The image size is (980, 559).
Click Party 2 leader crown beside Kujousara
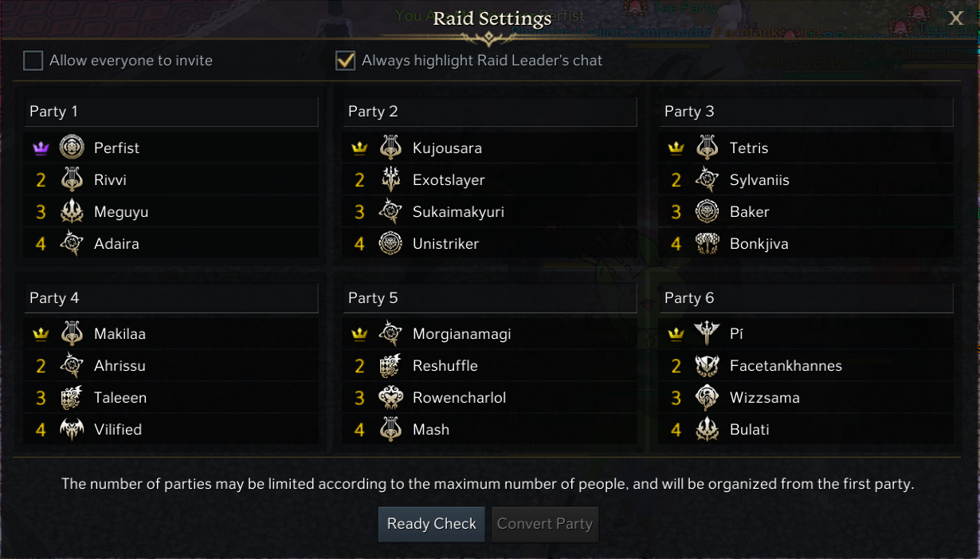coord(359,148)
